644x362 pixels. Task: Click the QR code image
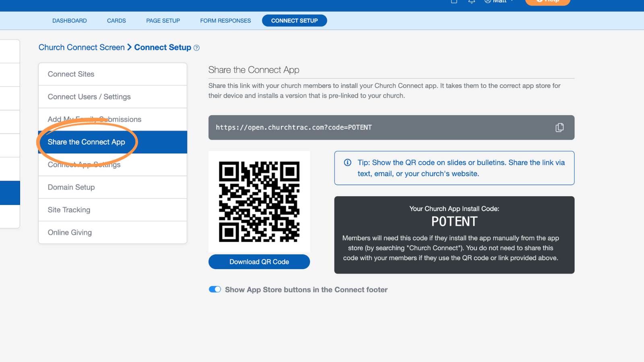[259, 202]
